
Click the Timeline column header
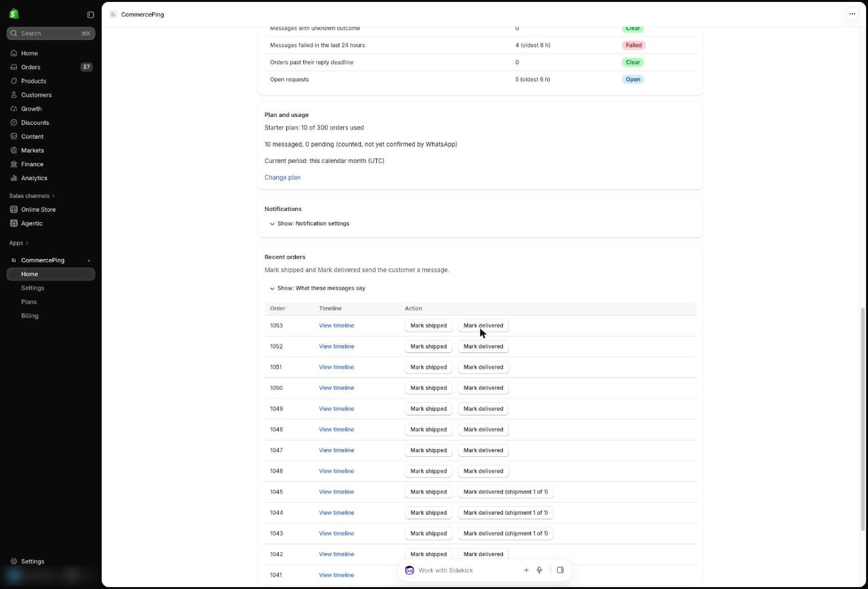(330, 308)
